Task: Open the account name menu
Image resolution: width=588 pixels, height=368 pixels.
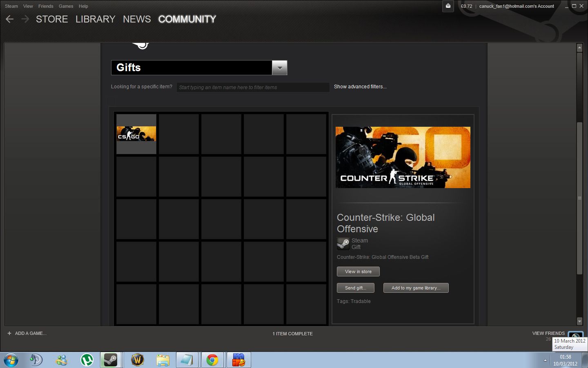Action: tap(517, 6)
